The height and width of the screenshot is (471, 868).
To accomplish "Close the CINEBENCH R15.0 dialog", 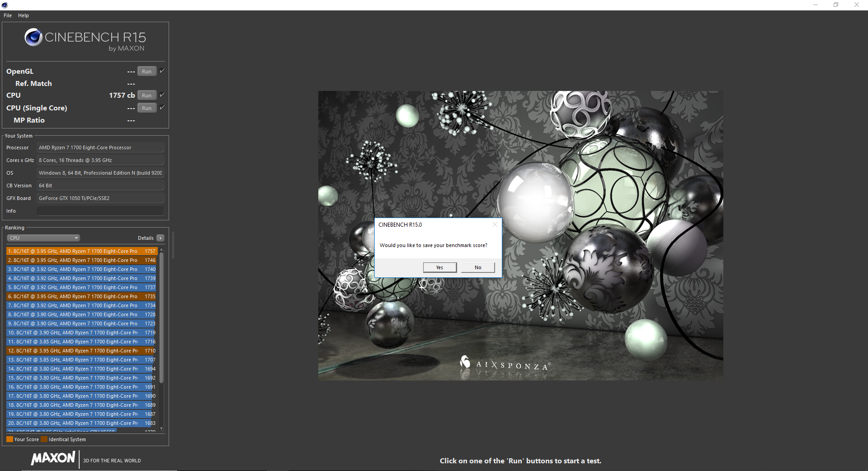I will (x=495, y=224).
